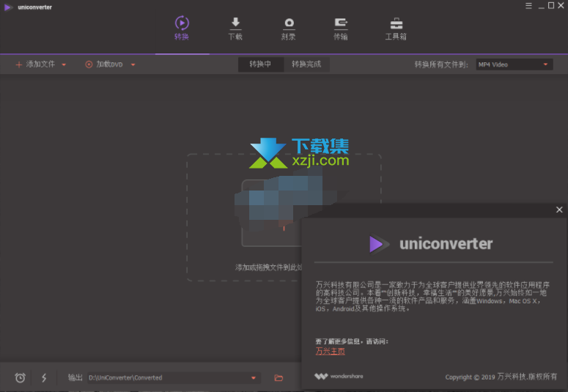Click the wondershare logo in About dialog
Viewport: 568px width, 392px height.
point(339,377)
